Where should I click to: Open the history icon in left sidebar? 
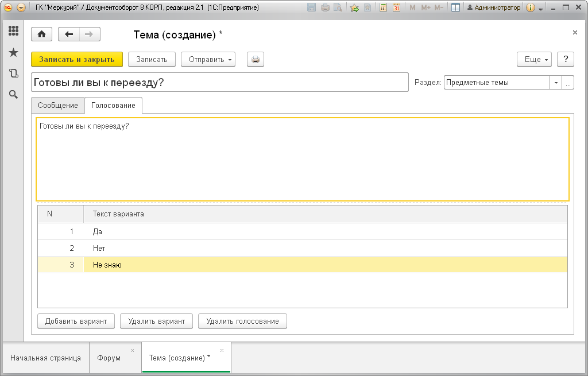(x=14, y=73)
